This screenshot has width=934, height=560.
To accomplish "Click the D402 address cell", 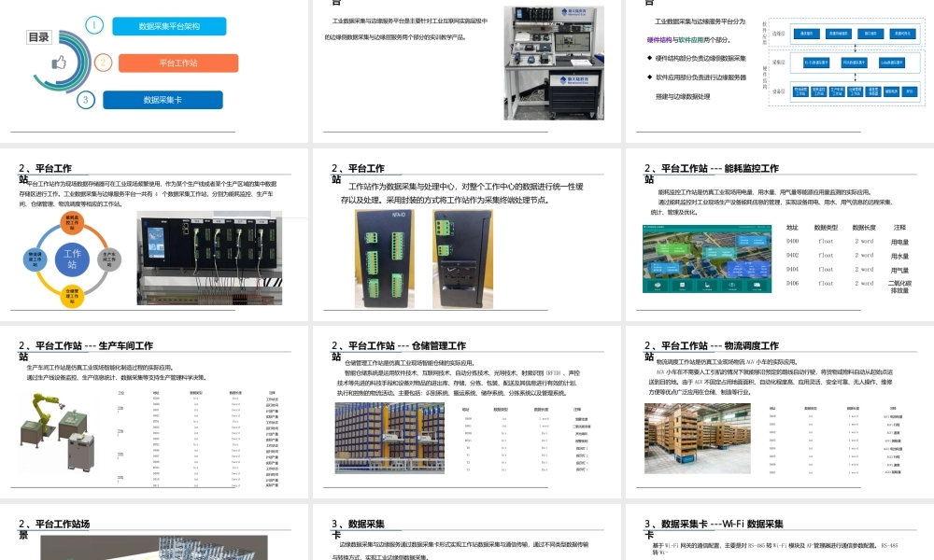I will coord(792,256).
